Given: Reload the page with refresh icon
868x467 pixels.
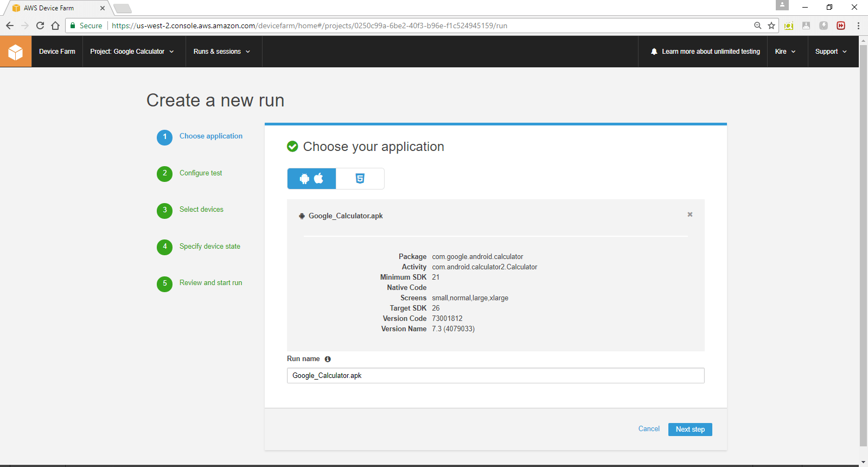Looking at the screenshot, I should click(x=40, y=26).
